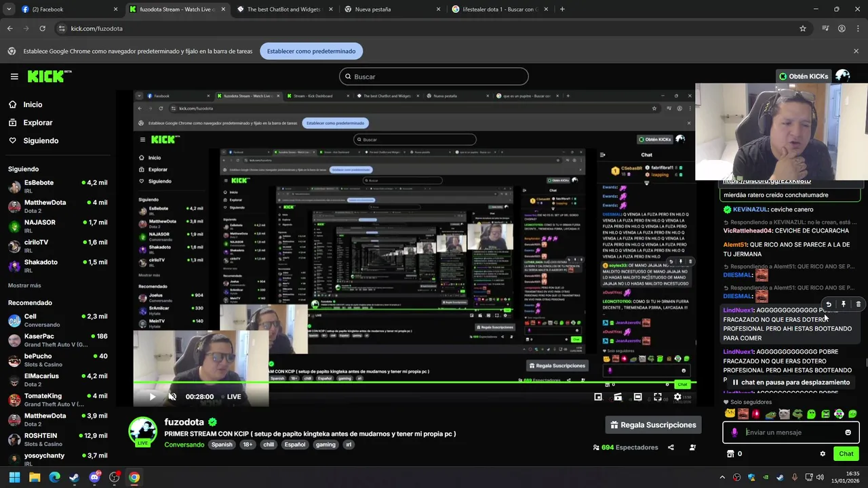The width and height of the screenshot is (868, 488).
Task: Open EsBebote channel in Siguiendo list
Action: click(58, 186)
